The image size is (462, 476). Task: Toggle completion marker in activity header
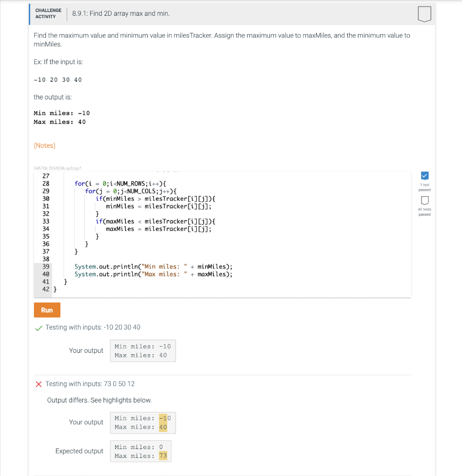point(424,14)
